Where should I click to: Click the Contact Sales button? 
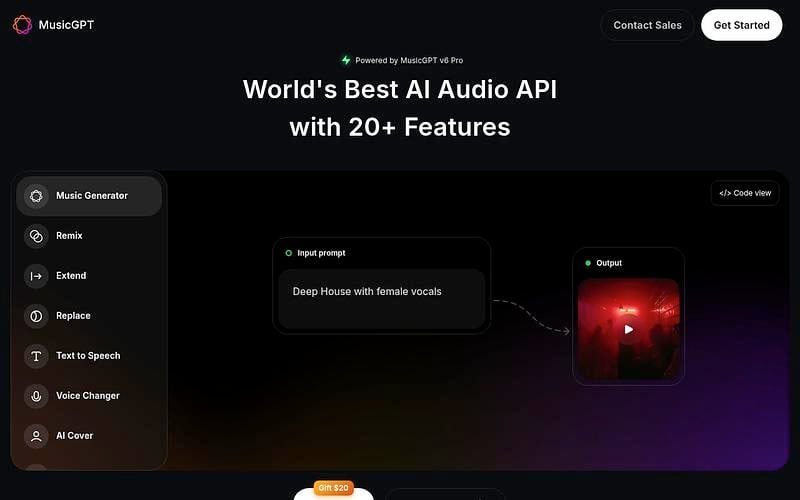(x=647, y=25)
